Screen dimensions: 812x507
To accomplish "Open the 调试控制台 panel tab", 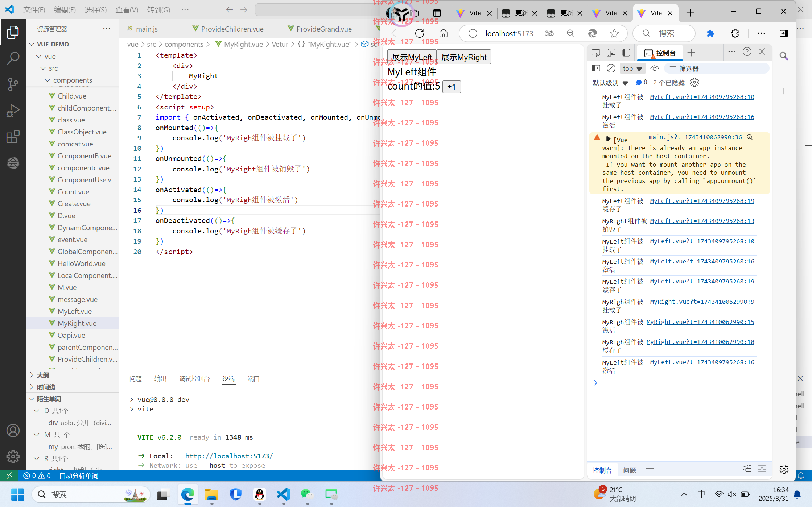I will click(194, 379).
